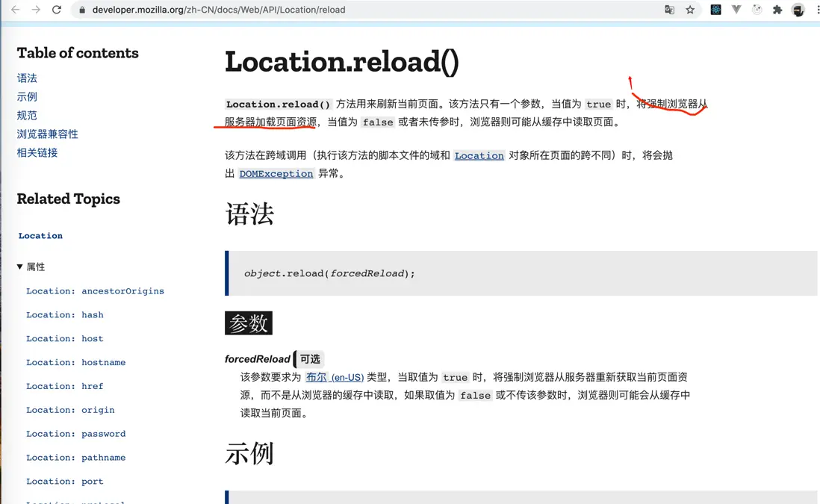Open 浏览器兼容性 contents link
The height and width of the screenshot is (504, 820).
[x=47, y=134]
